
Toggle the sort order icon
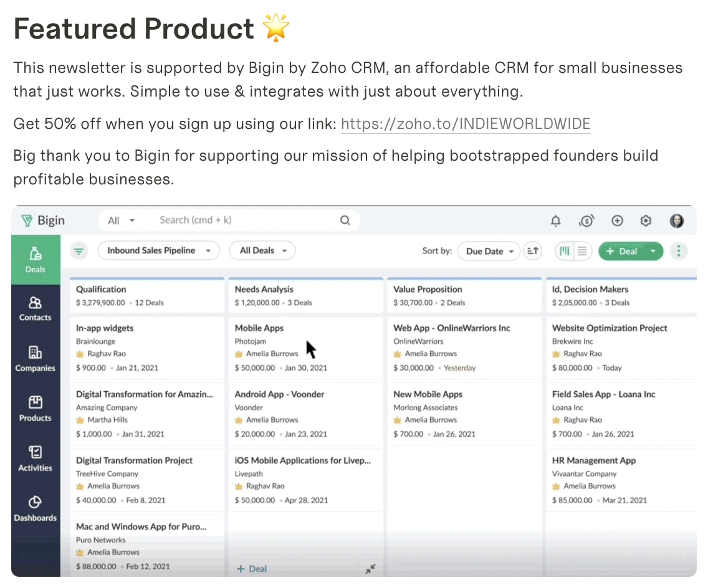[x=532, y=251]
